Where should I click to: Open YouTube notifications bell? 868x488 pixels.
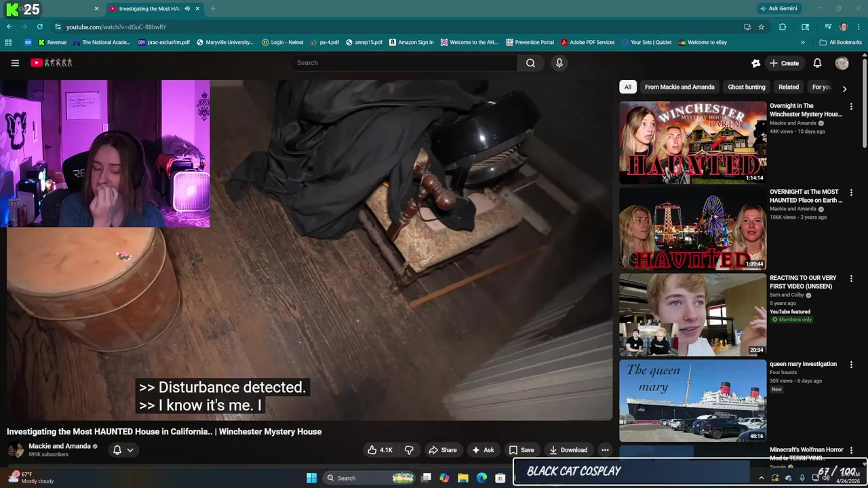tap(817, 63)
